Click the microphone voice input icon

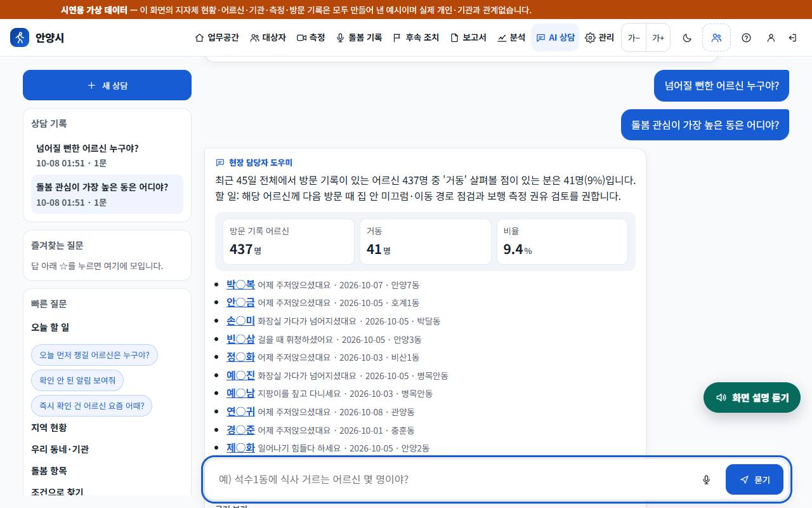(x=706, y=479)
